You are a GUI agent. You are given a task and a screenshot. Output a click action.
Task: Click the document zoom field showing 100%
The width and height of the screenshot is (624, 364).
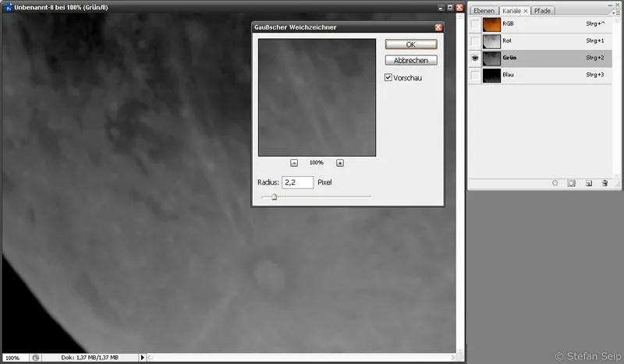pos(15,358)
